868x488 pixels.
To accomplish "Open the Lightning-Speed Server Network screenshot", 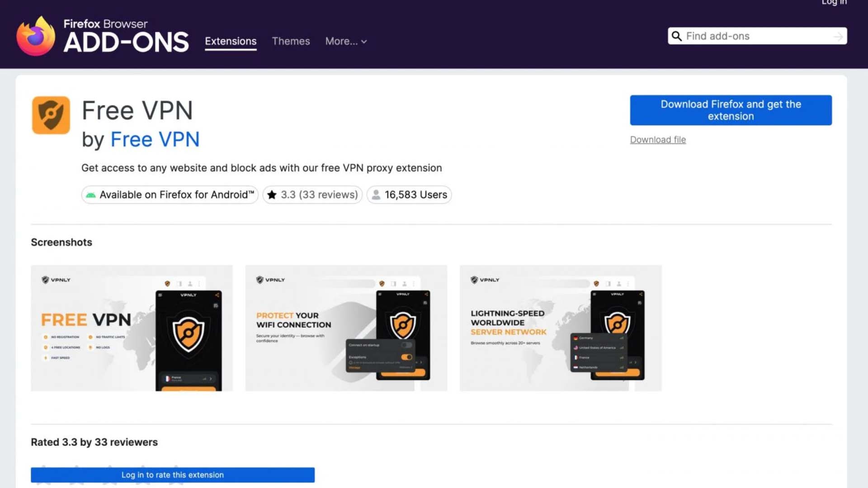I will click(560, 328).
